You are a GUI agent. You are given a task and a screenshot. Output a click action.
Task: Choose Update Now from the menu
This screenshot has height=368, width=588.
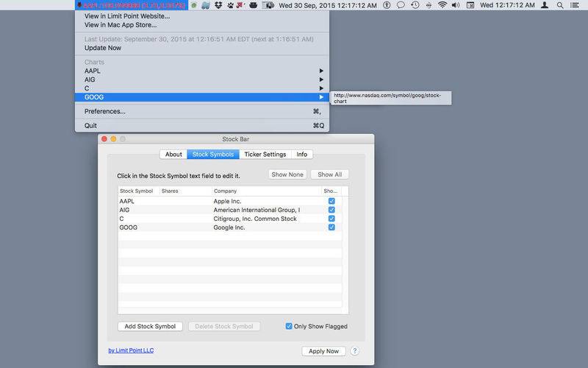(x=202, y=48)
